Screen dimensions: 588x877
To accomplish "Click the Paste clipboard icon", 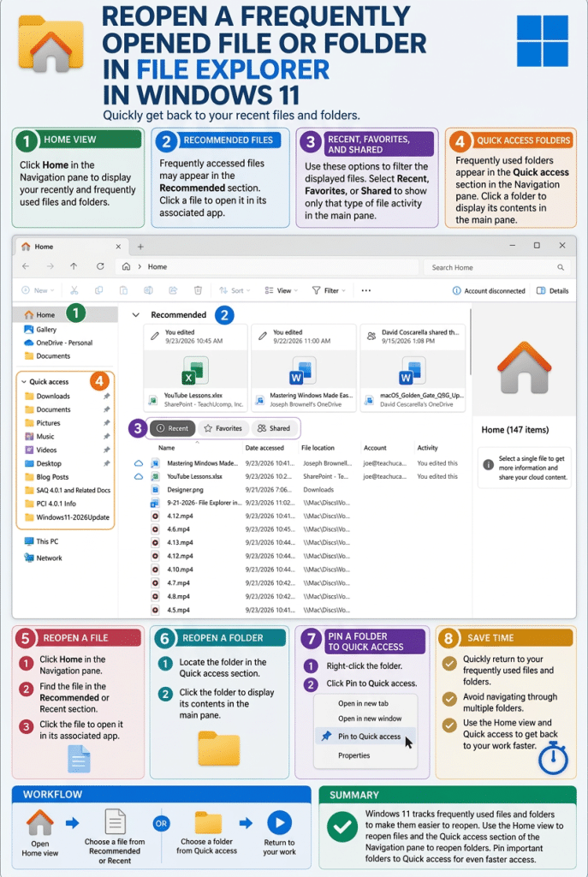I will pos(123,290).
